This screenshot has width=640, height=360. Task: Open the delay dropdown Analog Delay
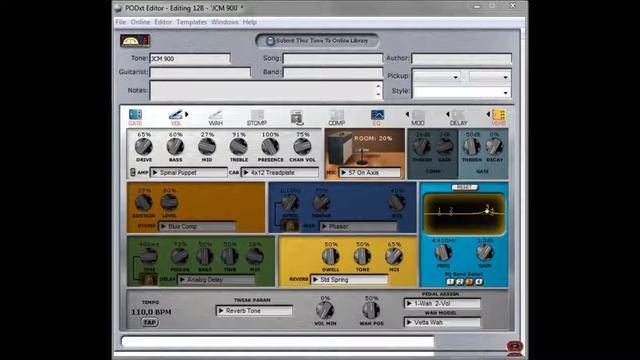(216, 280)
